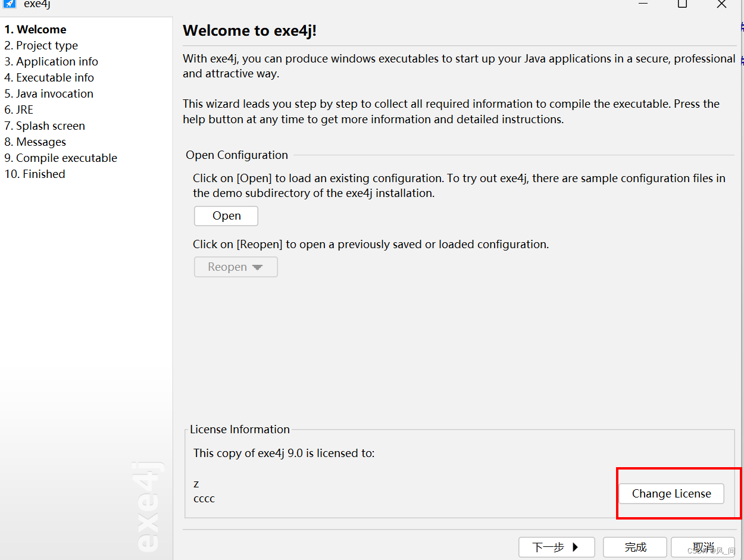
Task: Jump to Executable info step
Action: pos(49,77)
